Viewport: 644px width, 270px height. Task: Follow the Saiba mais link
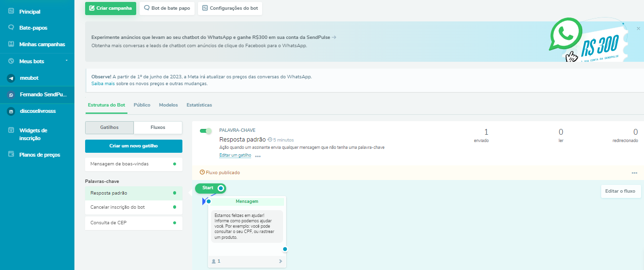tap(103, 84)
